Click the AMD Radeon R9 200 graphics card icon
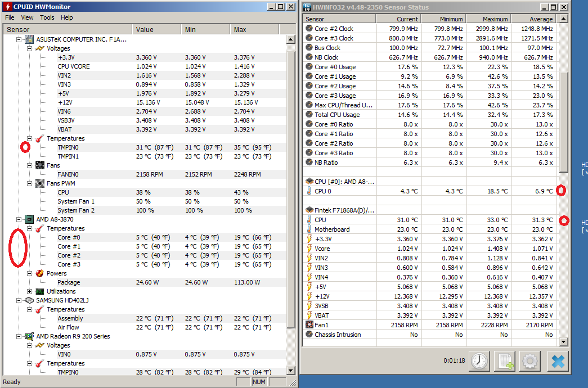Screen dimensions: 588x388 coord(29,336)
